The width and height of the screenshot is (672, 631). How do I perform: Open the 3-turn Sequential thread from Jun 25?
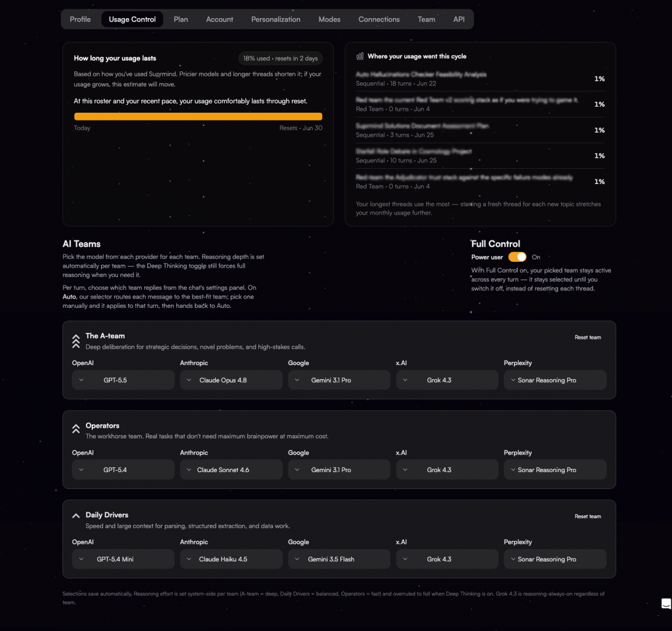pyautogui.click(x=480, y=130)
